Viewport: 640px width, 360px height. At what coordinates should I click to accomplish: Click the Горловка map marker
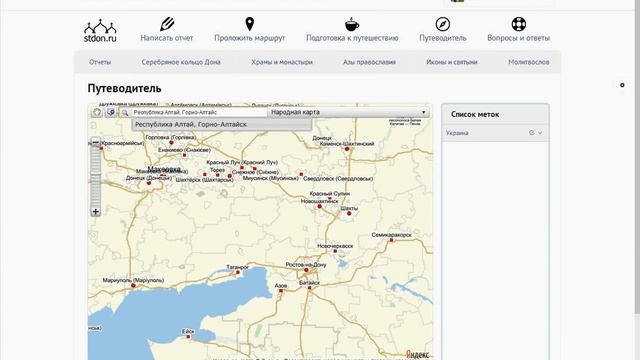click(171, 143)
